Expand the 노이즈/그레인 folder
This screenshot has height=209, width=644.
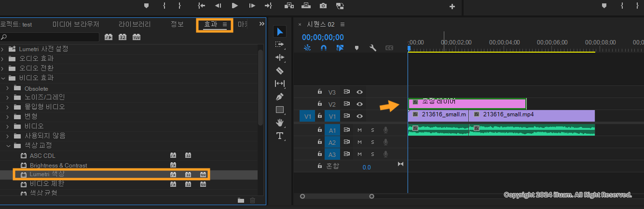[x=8, y=97]
